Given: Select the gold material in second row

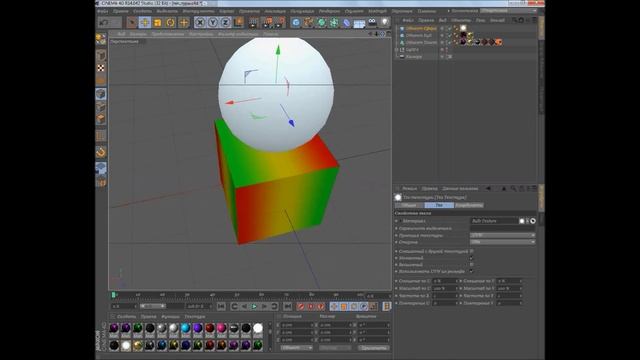Looking at the screenshot, I should [x=138, y=345].
